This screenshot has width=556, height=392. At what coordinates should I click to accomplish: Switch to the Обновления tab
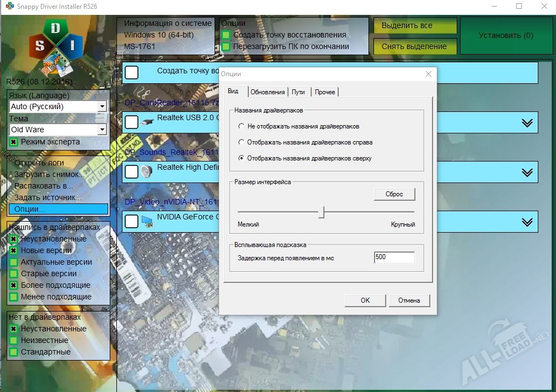(268, 92)
